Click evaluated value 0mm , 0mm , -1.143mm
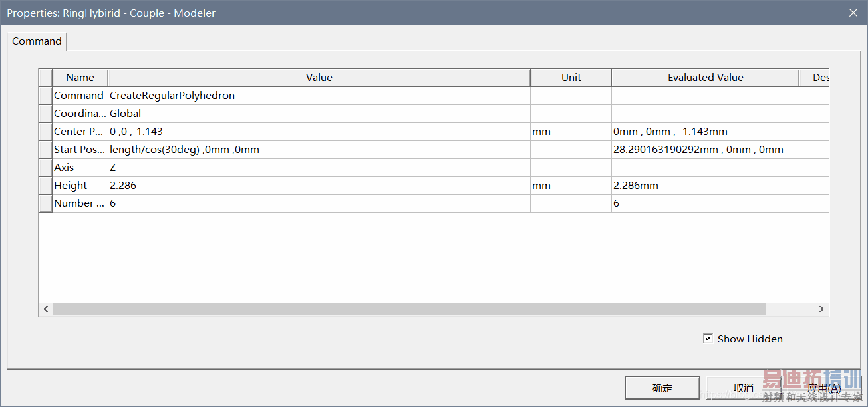This screenshot has width=868, height=407. [705, 132]
